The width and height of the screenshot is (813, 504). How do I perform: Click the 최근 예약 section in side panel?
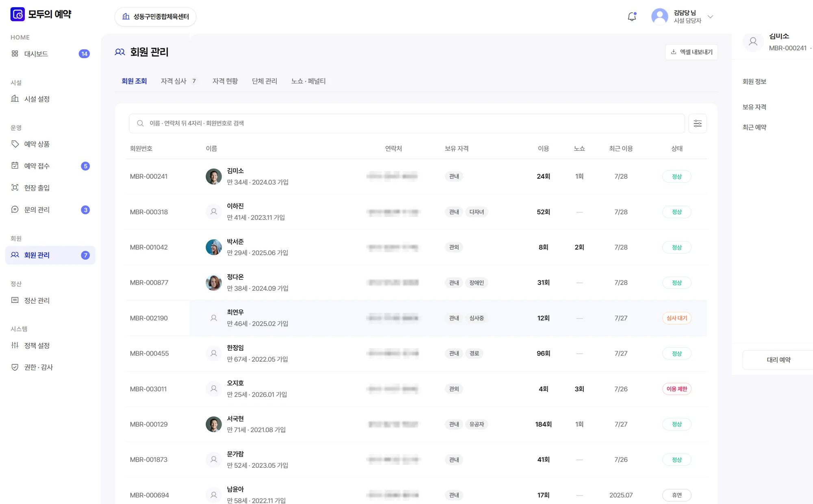[754, 128]
